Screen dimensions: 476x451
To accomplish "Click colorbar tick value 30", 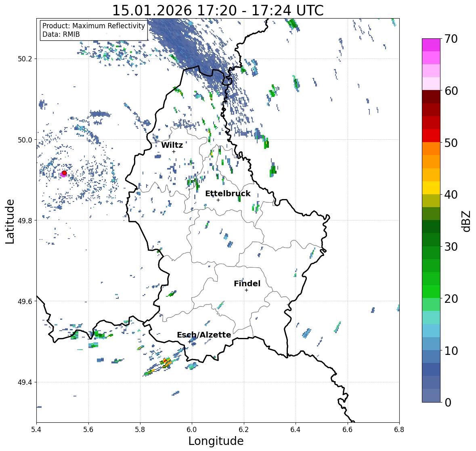I will click(x=451, y=247).
